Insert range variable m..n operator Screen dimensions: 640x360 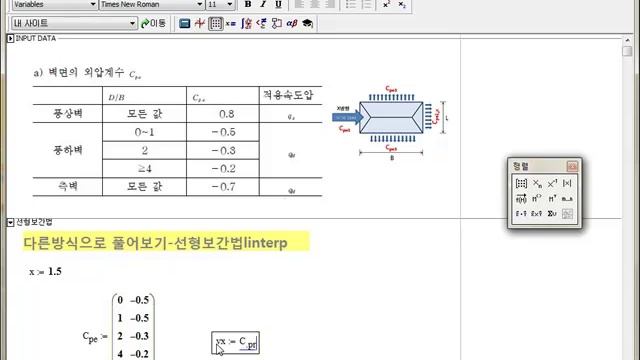[x=567, y=199]
